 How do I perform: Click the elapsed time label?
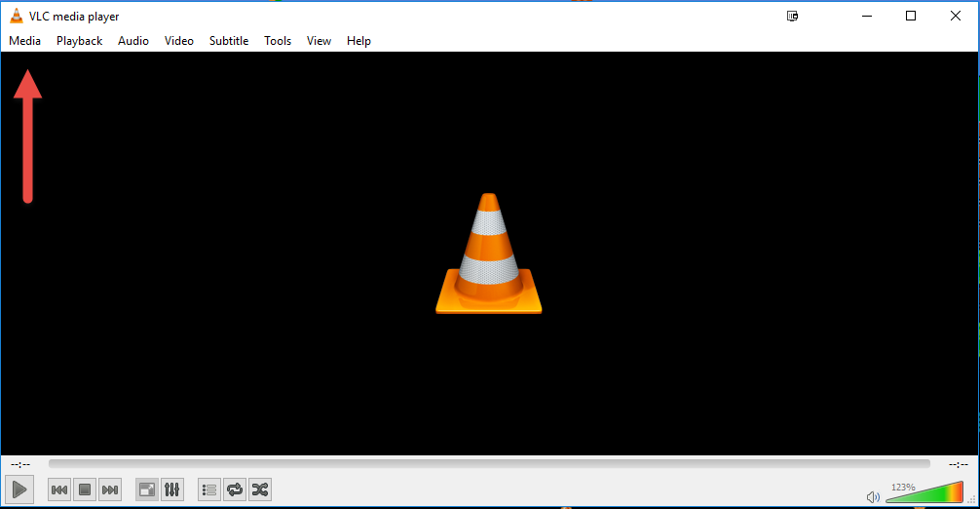pos(20,464)
